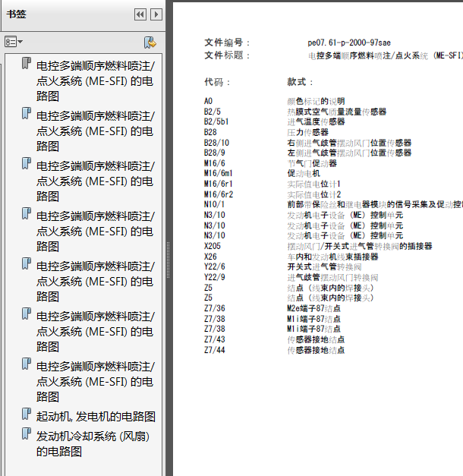Click code B2/5

[x=213, y=112]
